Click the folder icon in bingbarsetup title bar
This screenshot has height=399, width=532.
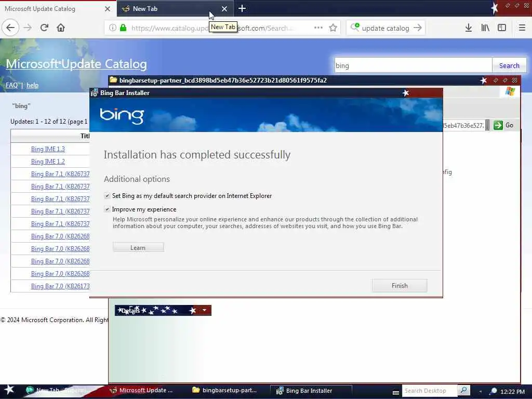113,80
